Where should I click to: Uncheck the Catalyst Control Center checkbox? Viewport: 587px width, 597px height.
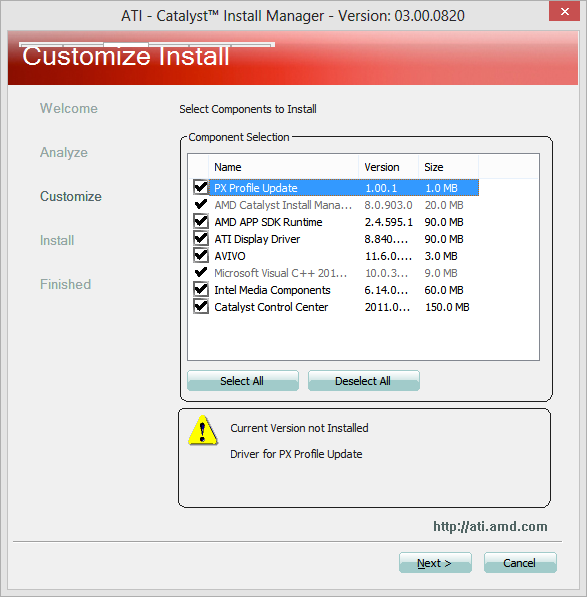coord(201,306)
